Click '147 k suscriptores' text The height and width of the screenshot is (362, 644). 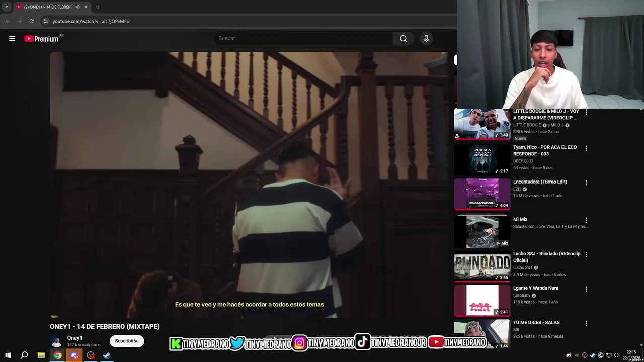click(84, 345)
